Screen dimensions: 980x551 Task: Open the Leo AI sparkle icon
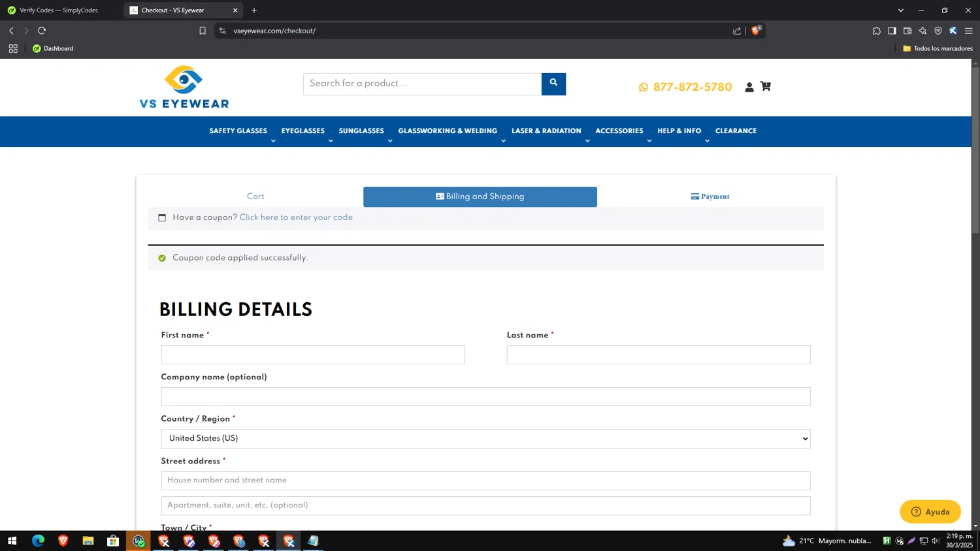(923, 31)
